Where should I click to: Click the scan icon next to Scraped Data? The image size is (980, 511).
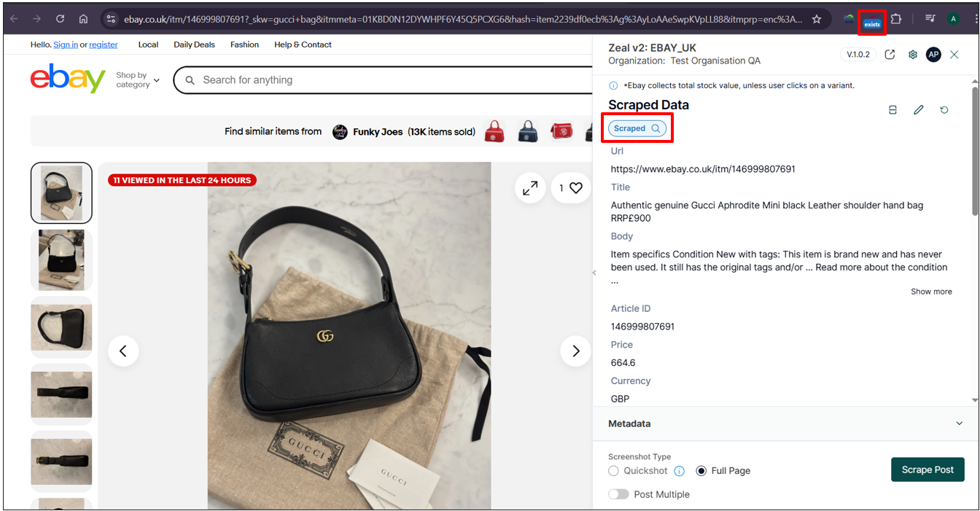(892, 110)
